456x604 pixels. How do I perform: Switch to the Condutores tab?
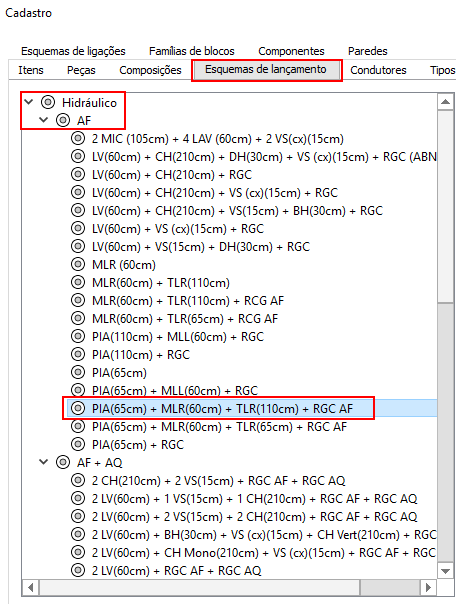[x=378, y=70]
